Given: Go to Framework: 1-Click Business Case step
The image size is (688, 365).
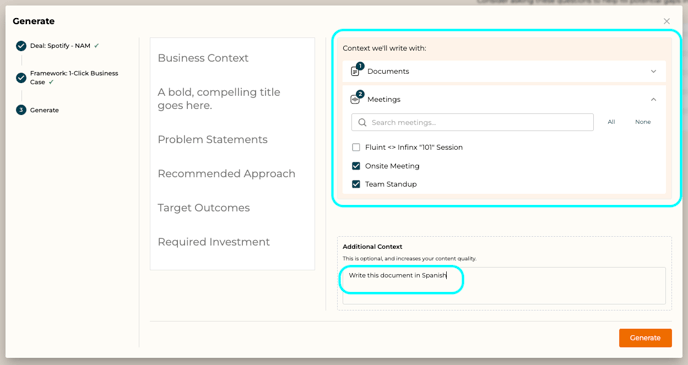Looking at the screenshot, I should click(x=74, y=78).
